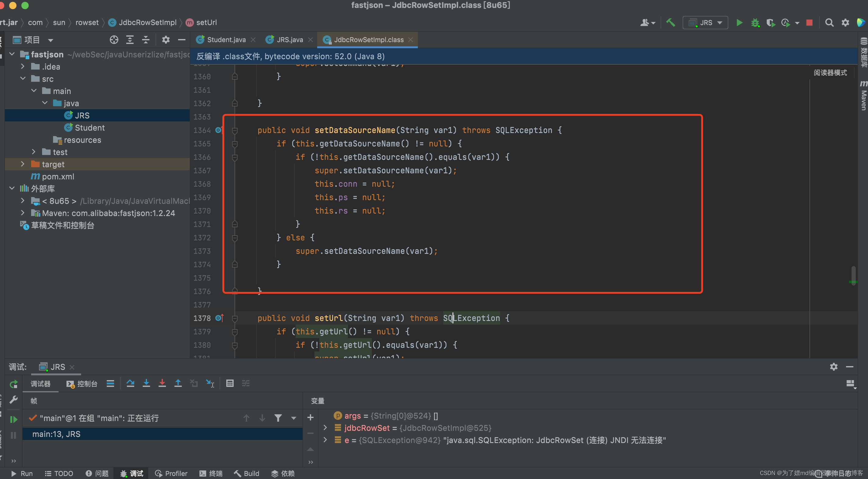Open project panel options gear
This screenshot has height=479, width=868.
pos(165,40)
